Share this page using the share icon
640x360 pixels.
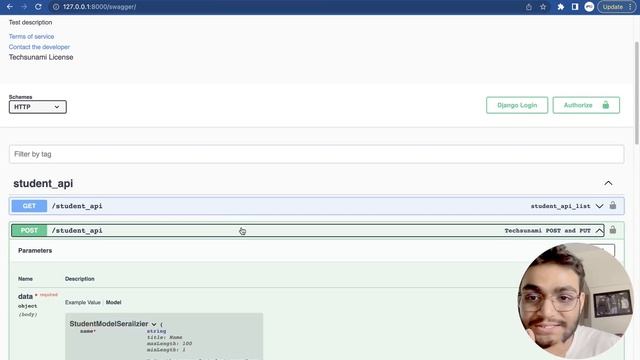pyautogui.click(x=529, y=7)
